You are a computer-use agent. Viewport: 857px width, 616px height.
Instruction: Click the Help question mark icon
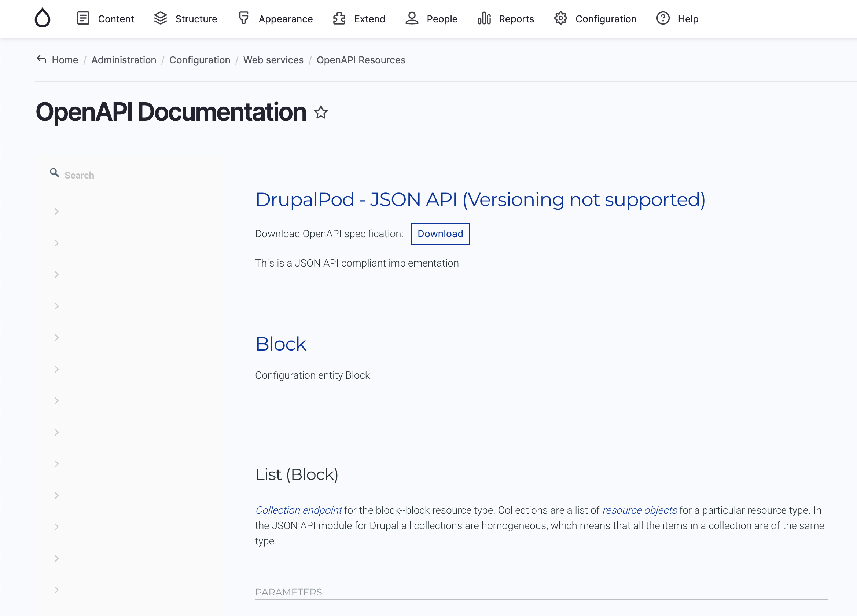tap(663, 18)
